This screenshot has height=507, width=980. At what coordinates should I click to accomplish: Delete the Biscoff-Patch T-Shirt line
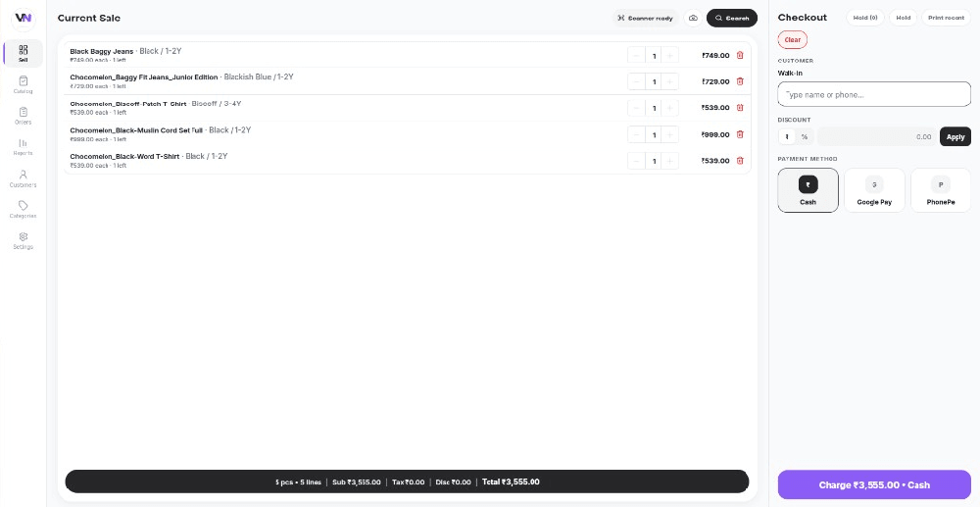click(x=740, y=108)
